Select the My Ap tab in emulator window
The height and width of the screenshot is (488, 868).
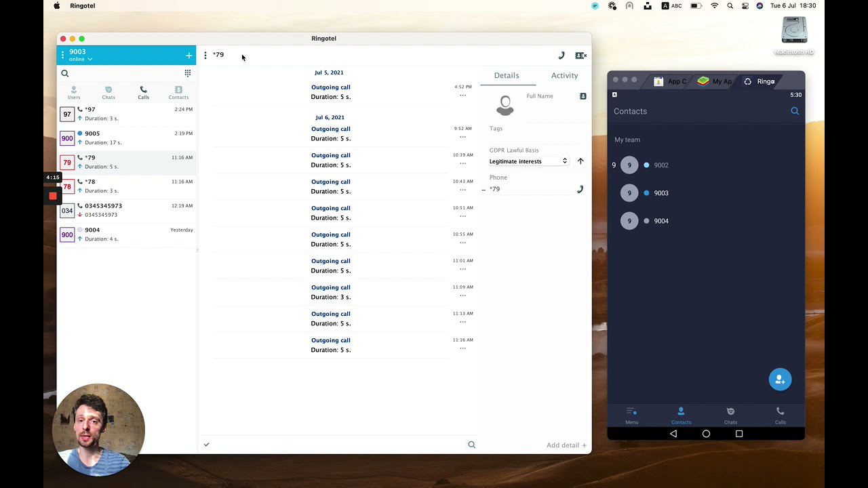[x=715, y=81]
